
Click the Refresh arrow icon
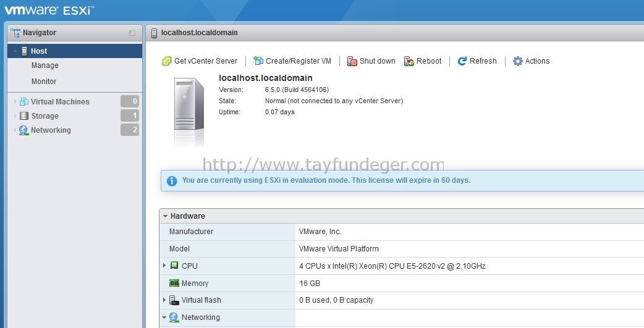tap(462, 61)
